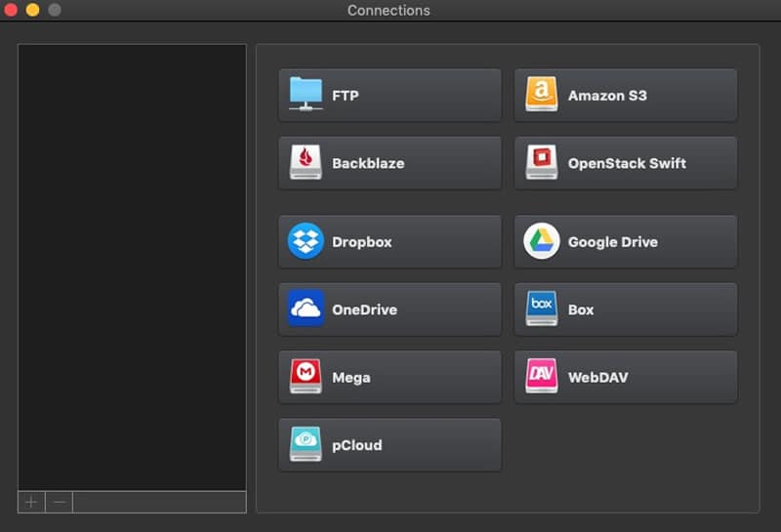This screenshot has width=781, height=532.
Task: Choose the Box connection button
Action: [x=626, y=309]
